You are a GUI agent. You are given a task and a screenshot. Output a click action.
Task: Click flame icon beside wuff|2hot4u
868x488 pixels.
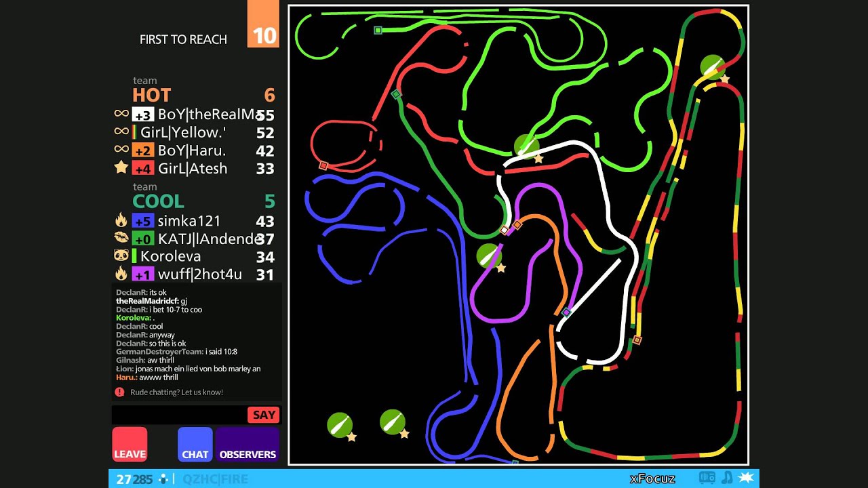click(x=121, y=273)
